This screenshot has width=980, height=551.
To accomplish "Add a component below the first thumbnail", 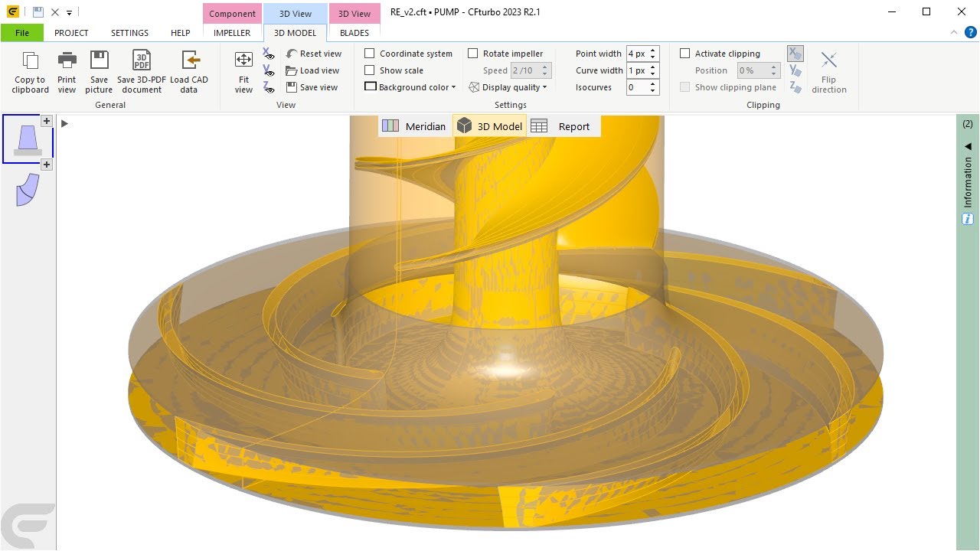I will (47, 165).
